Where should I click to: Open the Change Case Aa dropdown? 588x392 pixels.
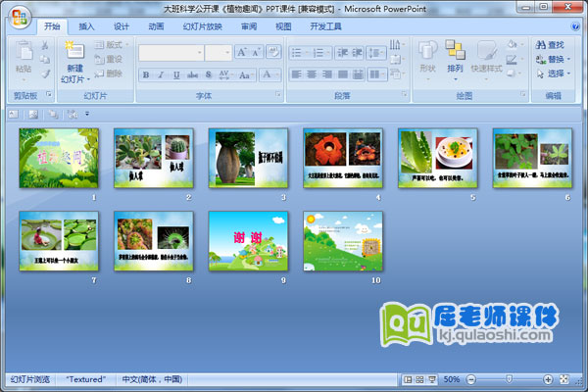246,75
